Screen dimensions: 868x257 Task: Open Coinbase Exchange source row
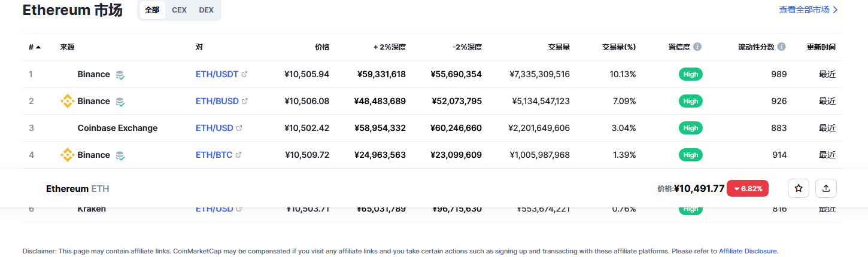117,128
